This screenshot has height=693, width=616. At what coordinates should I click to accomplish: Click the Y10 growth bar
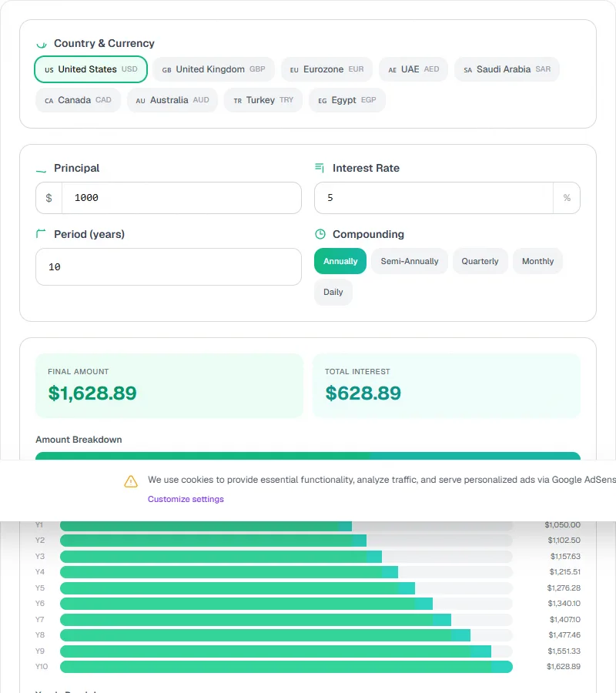tap(286, 667)
